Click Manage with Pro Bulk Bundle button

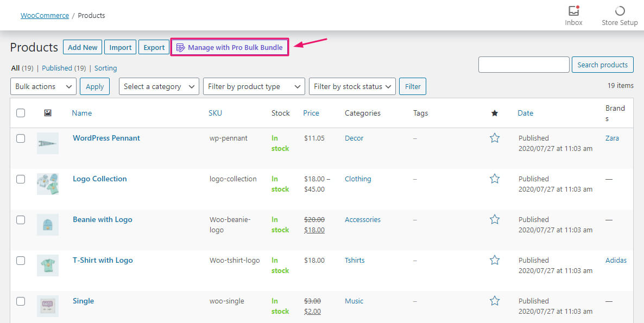click(x=230, y=47)
